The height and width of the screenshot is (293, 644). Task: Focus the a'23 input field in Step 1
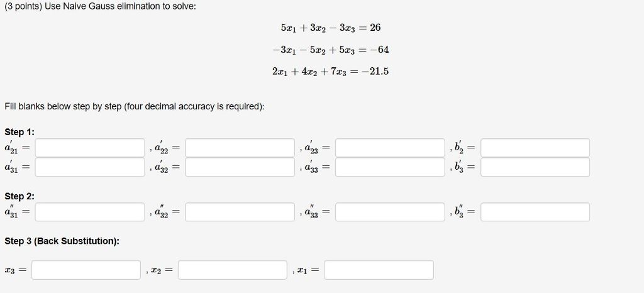(390, 148)
